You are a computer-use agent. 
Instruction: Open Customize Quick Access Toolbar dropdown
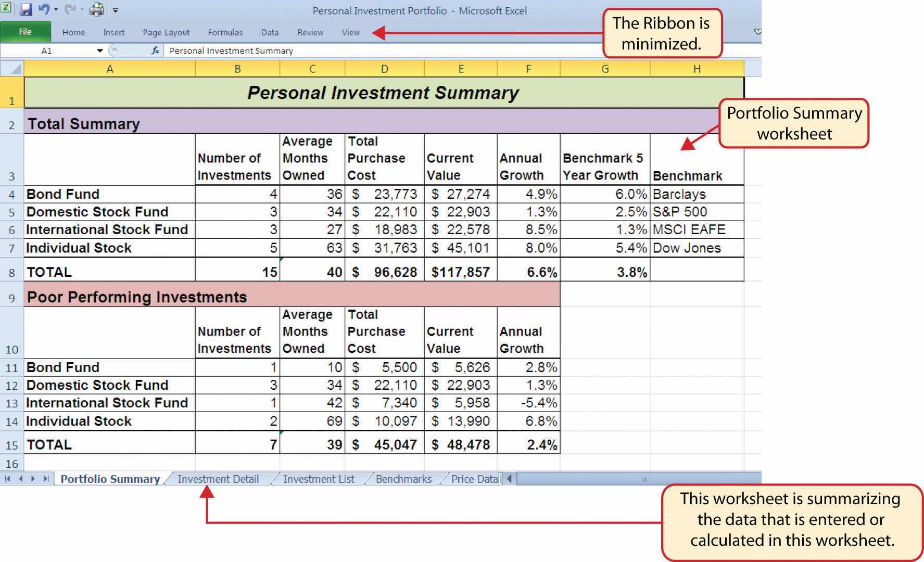click(116, 10)
